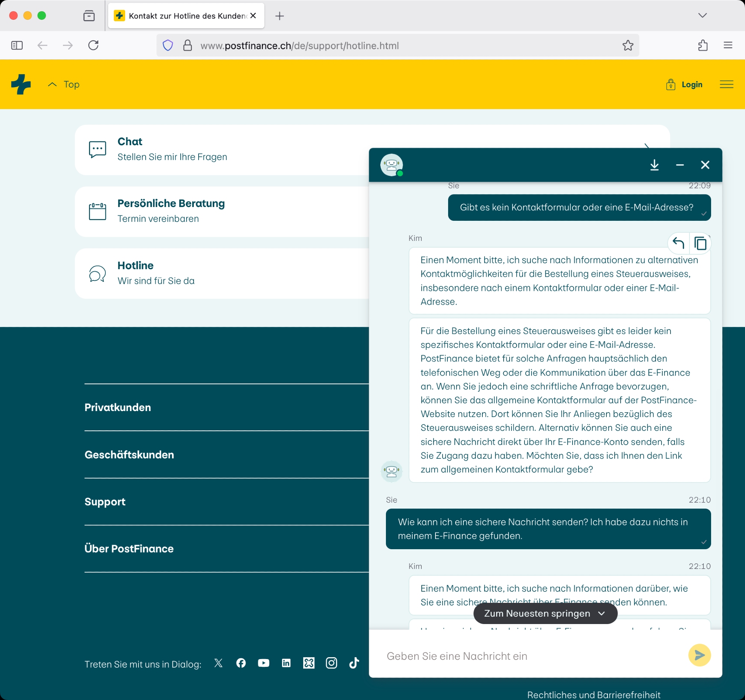Open PostFinance Instagram profile
Screen dimensions: 745x700
pyautogui.click(x=331, y=663)
